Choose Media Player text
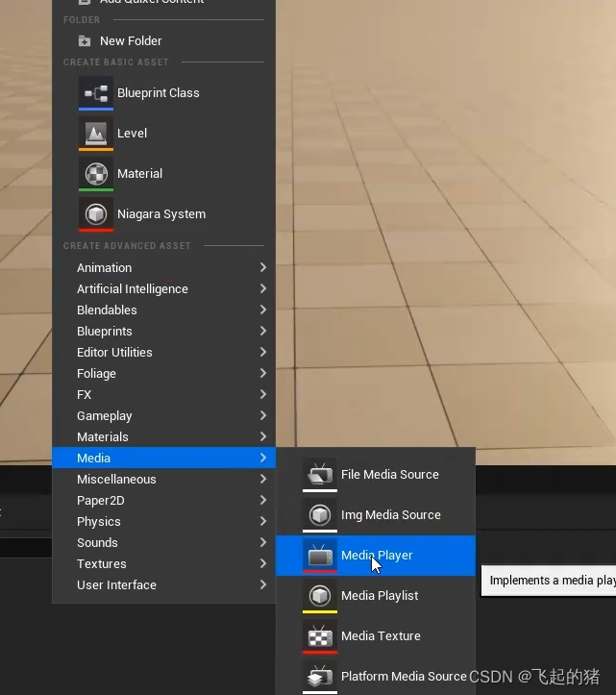Screen dimensions: 616x695 377,556
